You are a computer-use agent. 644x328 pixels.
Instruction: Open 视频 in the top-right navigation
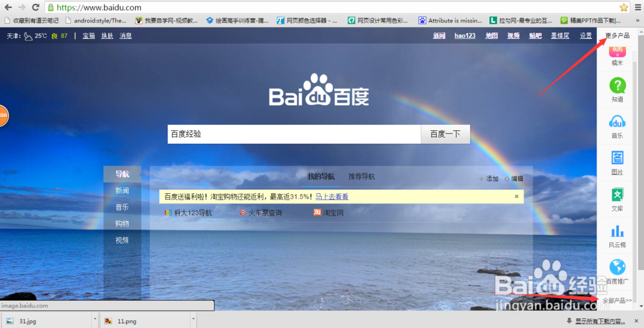[513, 35]
